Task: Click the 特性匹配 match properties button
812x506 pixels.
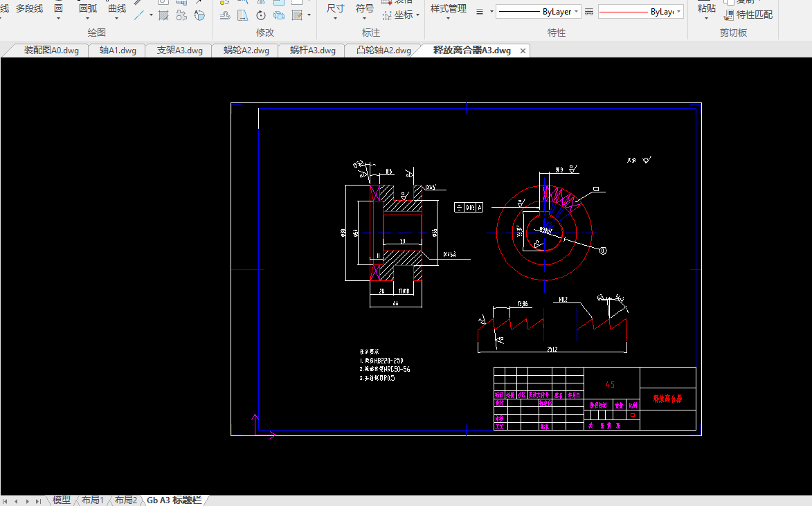Action: (748, 15)
